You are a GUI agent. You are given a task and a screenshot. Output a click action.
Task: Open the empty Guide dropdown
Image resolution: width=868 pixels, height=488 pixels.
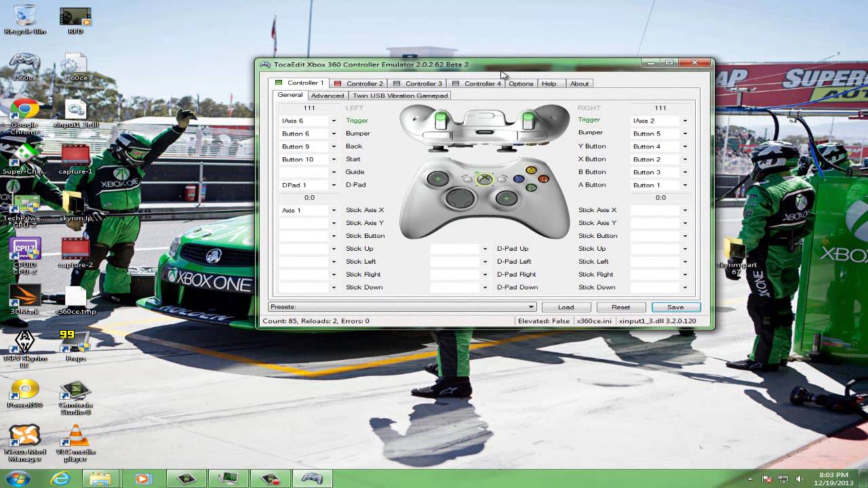[334, 172]
